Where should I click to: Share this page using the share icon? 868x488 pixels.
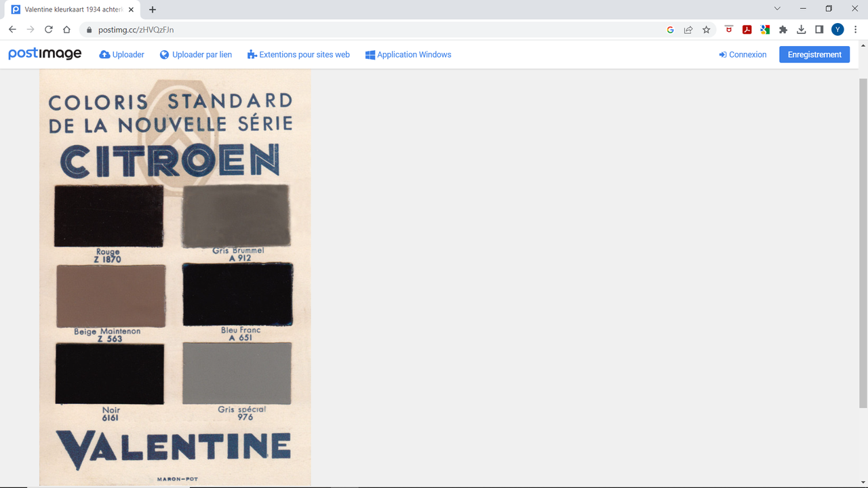[688, 30]
